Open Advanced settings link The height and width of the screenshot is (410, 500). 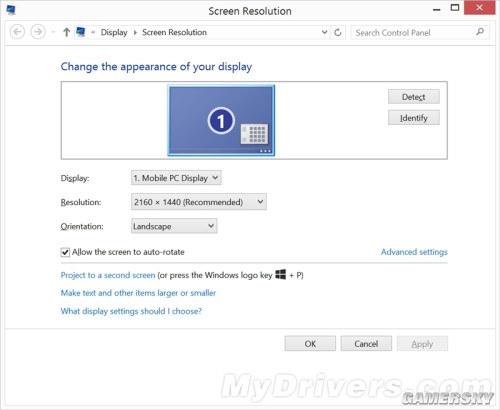tap(414, 252)
